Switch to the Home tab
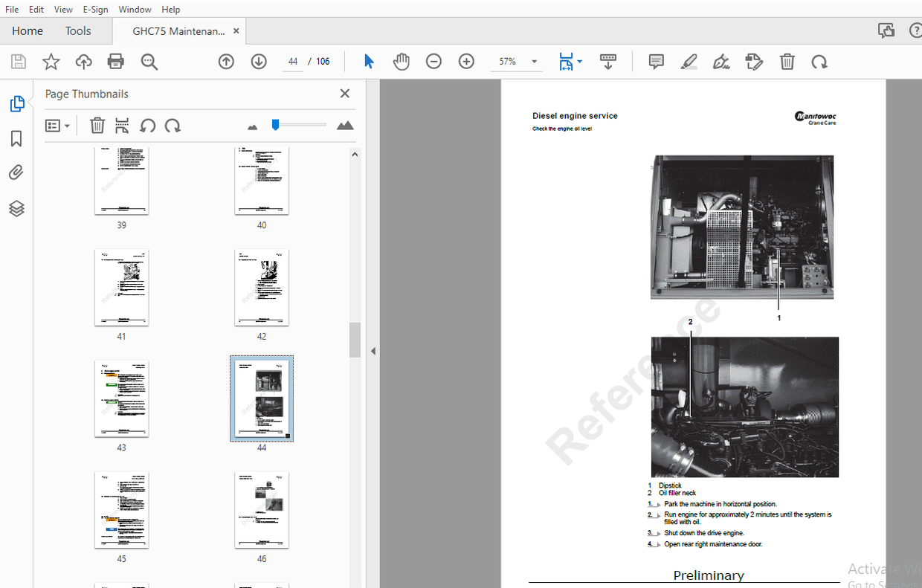922x588 pixels. point(28,30)
